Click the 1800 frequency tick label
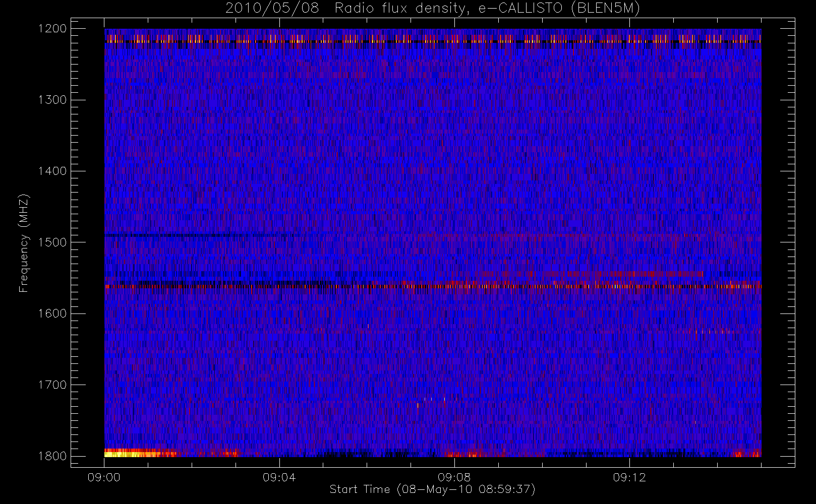 click(52, 456)
